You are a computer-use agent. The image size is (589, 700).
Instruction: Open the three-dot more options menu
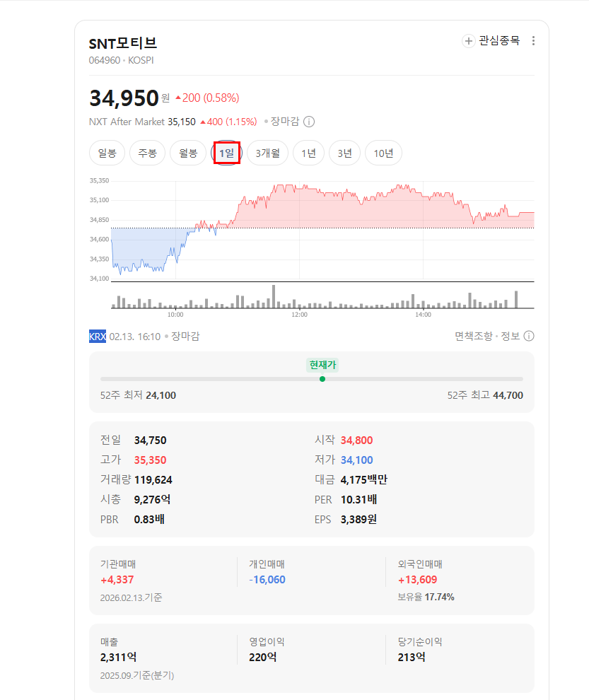(533, 41)
